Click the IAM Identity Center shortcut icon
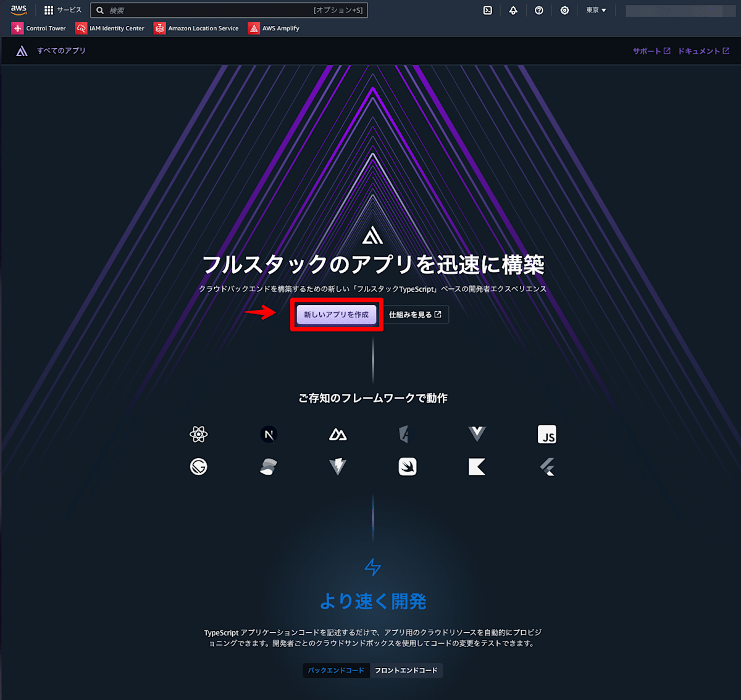 point(81,28)
